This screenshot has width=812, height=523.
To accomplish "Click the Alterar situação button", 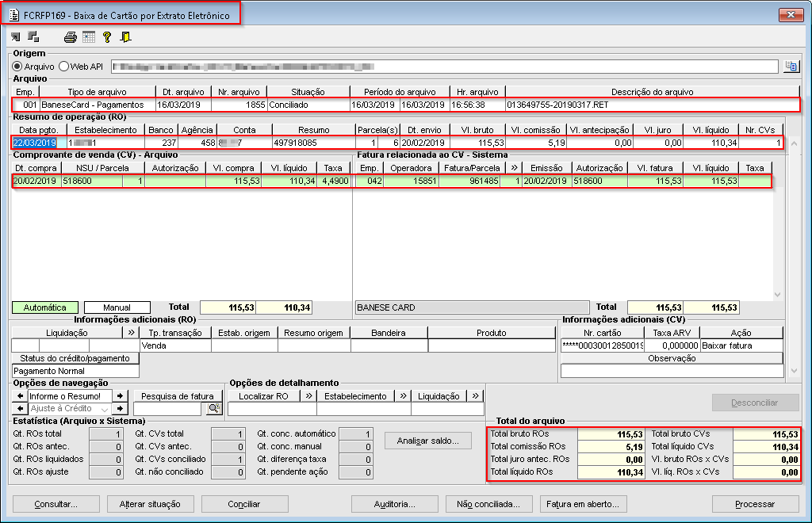I will [x=150, y=504].
